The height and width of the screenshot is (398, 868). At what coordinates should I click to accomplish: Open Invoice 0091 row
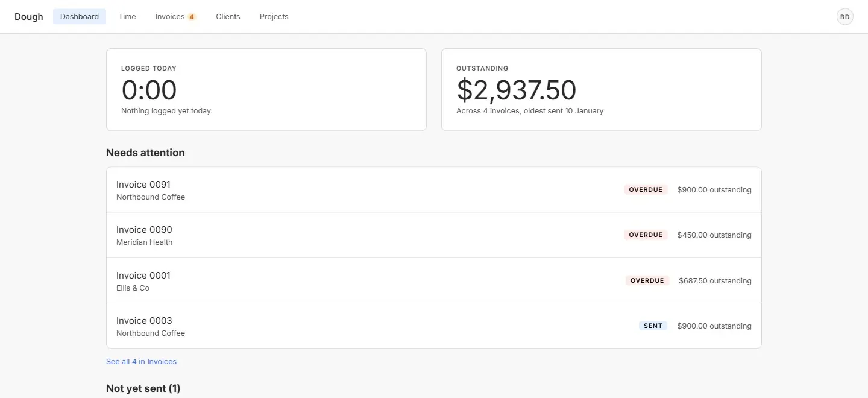tap(434, 190)
